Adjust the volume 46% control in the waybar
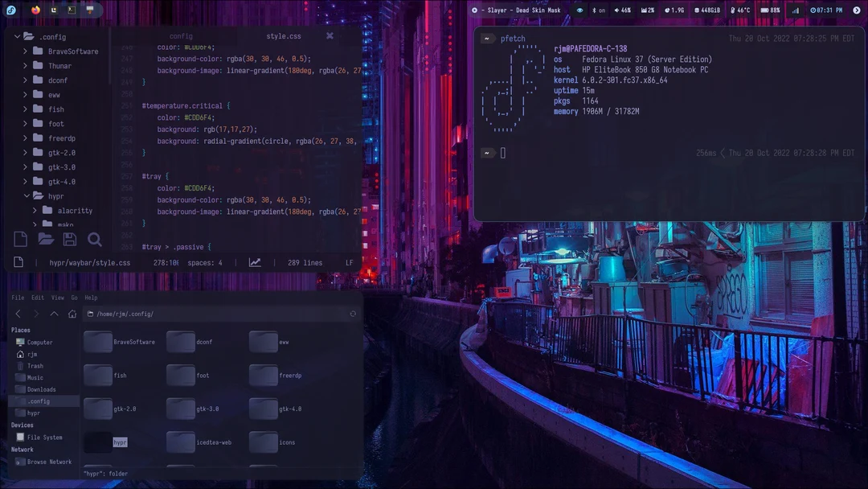 623,10
